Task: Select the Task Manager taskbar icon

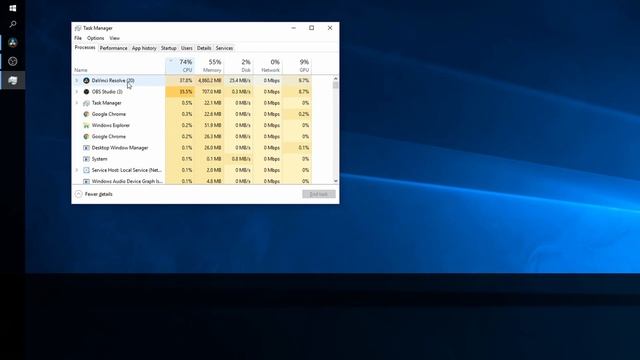Action: click(13, 80)
